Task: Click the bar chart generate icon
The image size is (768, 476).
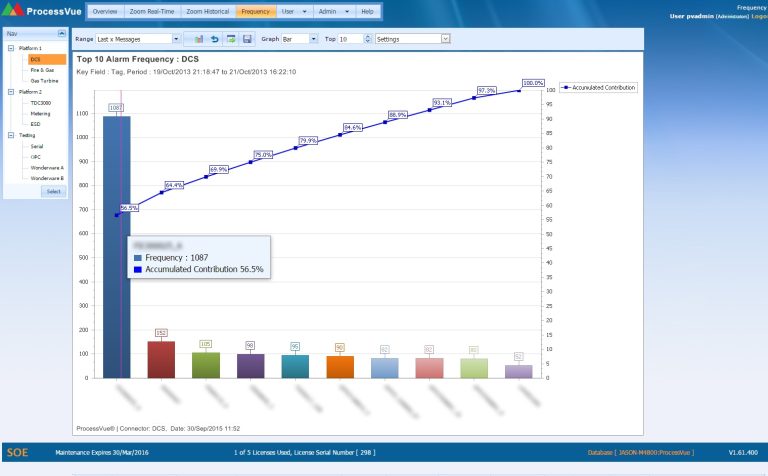Action: pyautogui.click(x=199, y=39)
